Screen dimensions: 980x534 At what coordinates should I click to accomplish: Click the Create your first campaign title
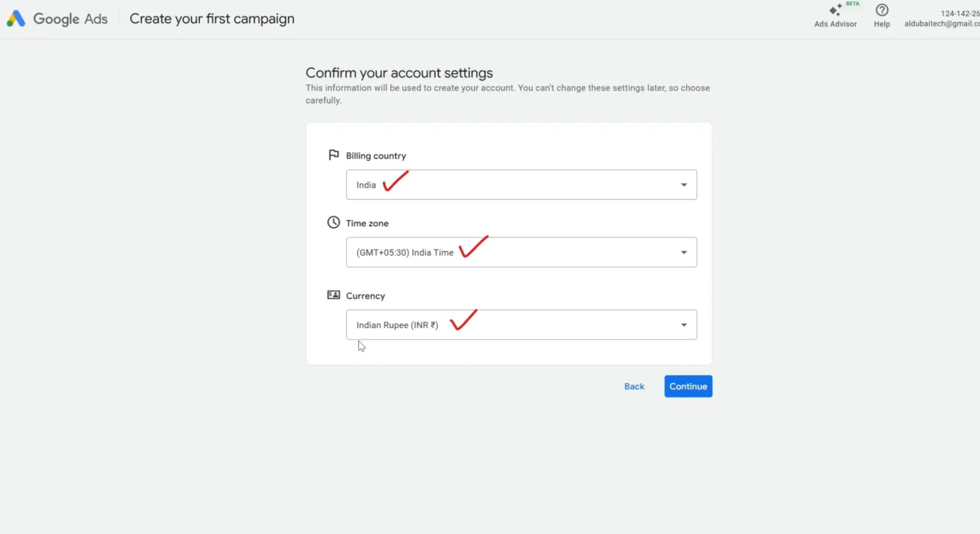coord(212,19)
